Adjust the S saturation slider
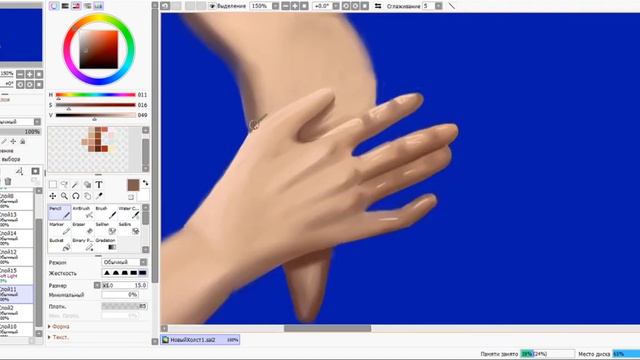The width and height of the screenshot is (640, 360). 96,105
